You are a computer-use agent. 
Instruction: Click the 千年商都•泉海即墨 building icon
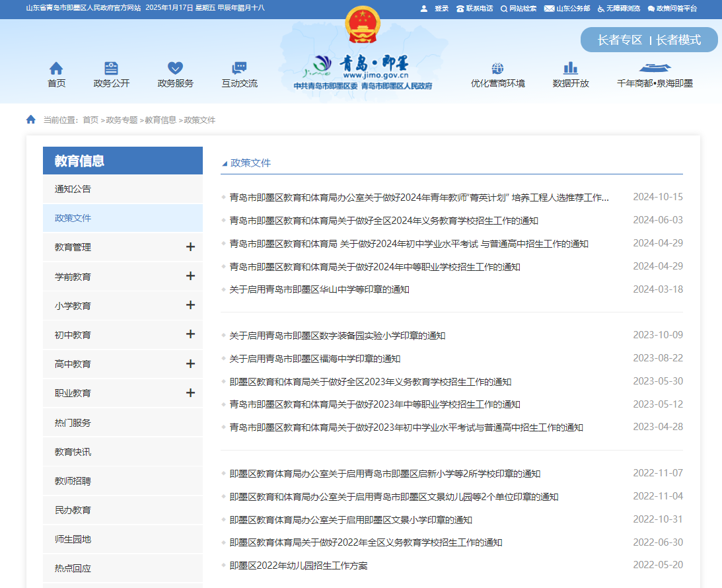(655, 68)
